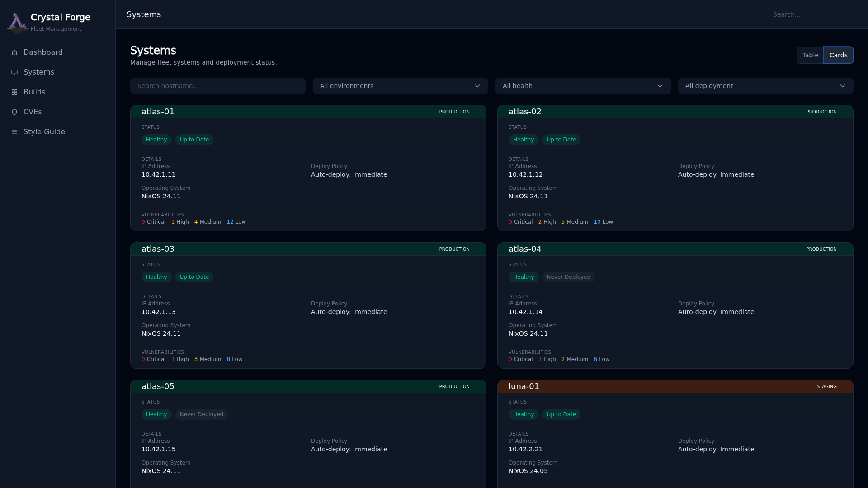The image size is (868, 488).
Task: Select the Cards view toggle
Action: pos(838,55)
